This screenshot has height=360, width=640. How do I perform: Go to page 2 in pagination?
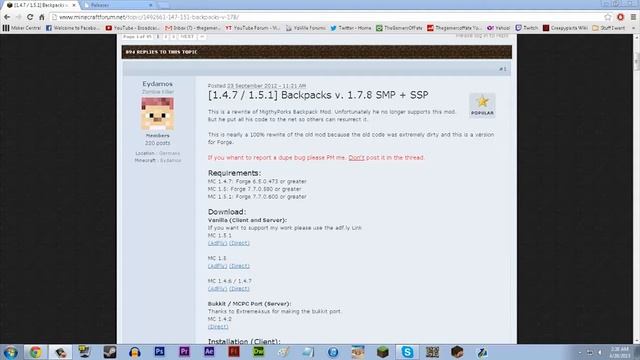point(166,36)
